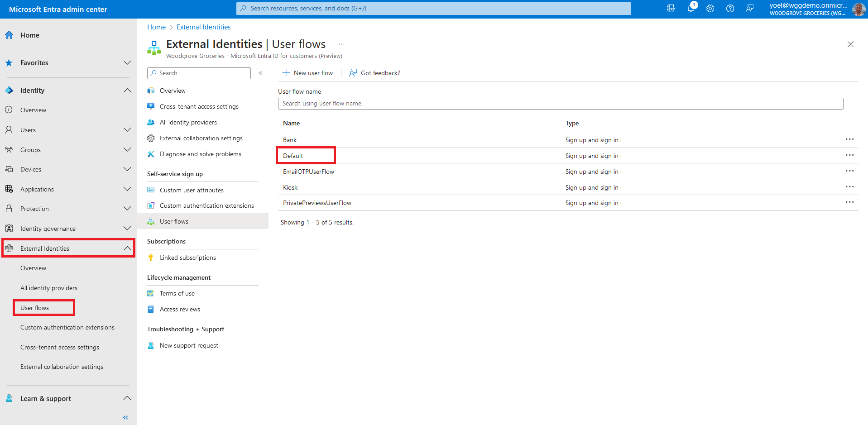Expand the Favorites section
Viewport: 868px width, 425px height.
127,63
